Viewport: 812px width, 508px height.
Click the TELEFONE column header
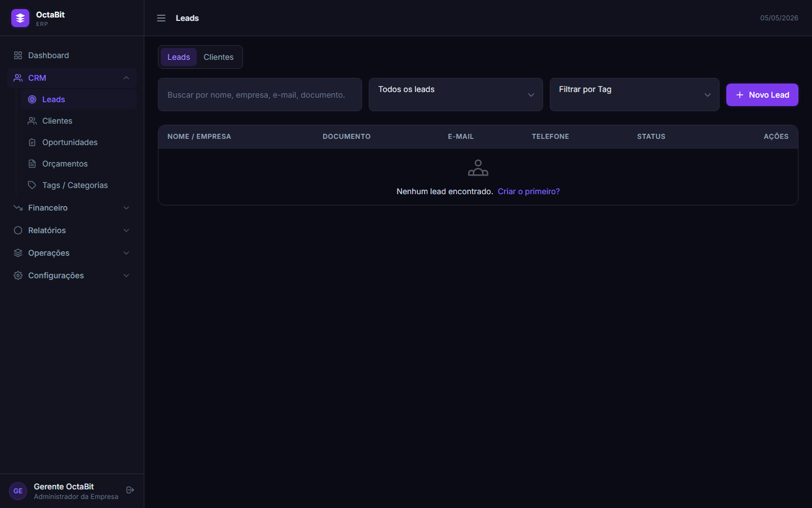tap(550, 137)
